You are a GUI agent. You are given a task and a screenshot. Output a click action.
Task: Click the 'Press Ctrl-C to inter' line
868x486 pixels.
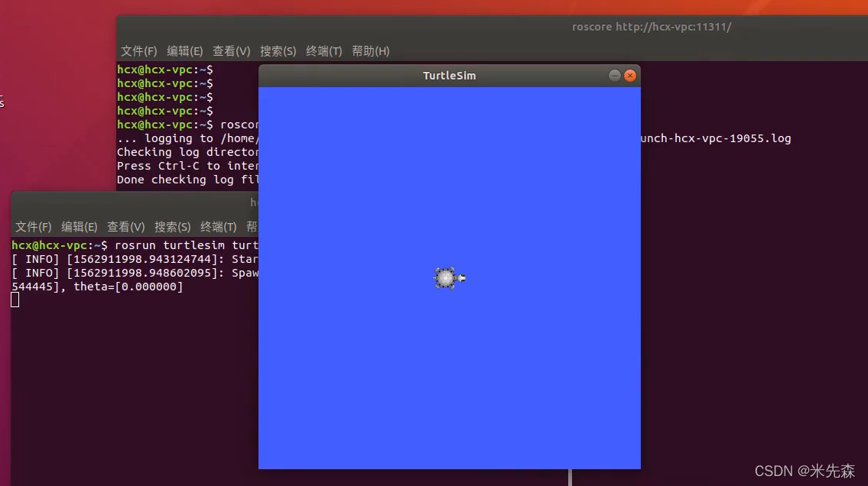coord(187,166)
